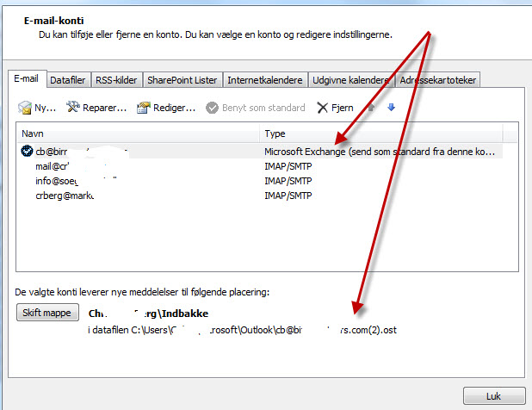Switch to the Adressekartoteker tab
The height and width of the screenshot is (410, 532).
coord(437,80)
